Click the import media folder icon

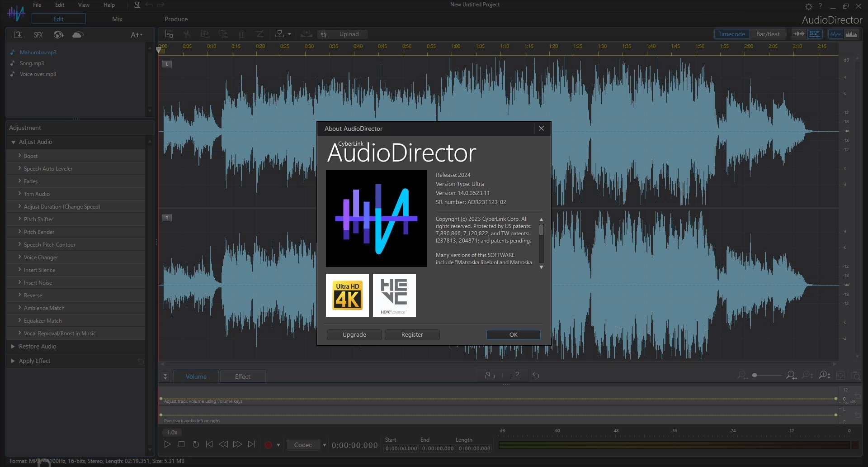pyautogui.click(x=18, y=35)
